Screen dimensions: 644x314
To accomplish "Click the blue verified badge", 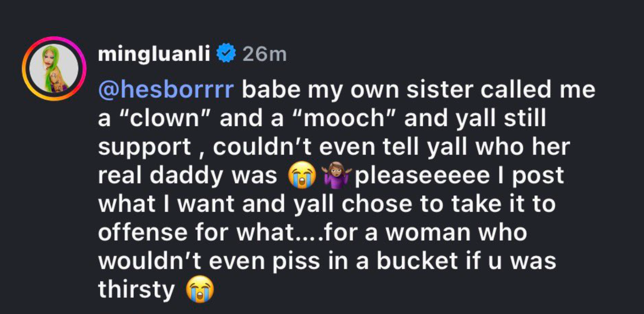I will (x=226, y=54).
